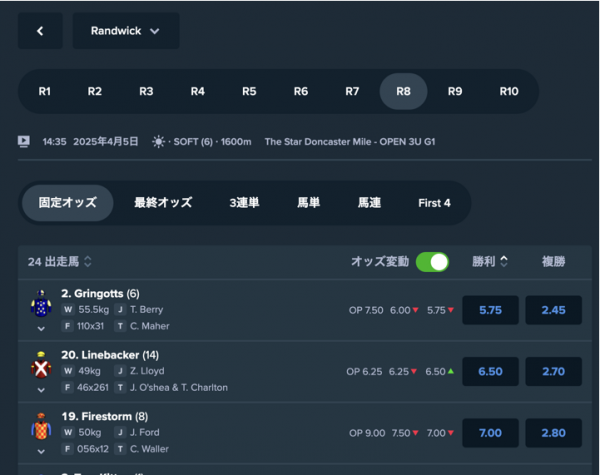Expand Linebacker runner details chevron
The width and height of the screenshot is (600, 475).
click(41, 390)
